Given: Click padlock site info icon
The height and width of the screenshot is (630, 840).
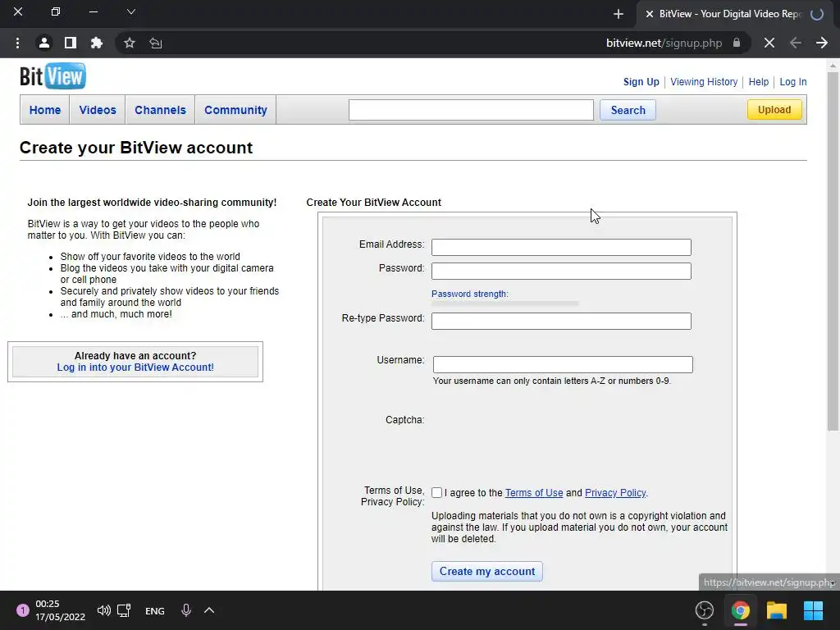Looking at the screenshot, I should tap(737, 43).
